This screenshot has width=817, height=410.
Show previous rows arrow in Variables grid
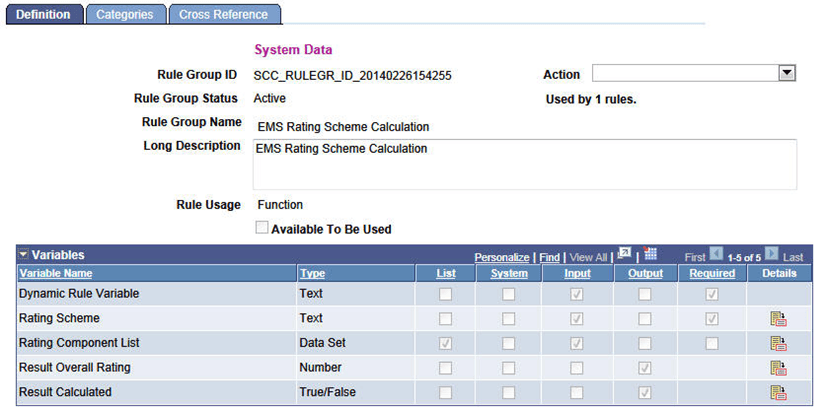(x=716, y=254)
